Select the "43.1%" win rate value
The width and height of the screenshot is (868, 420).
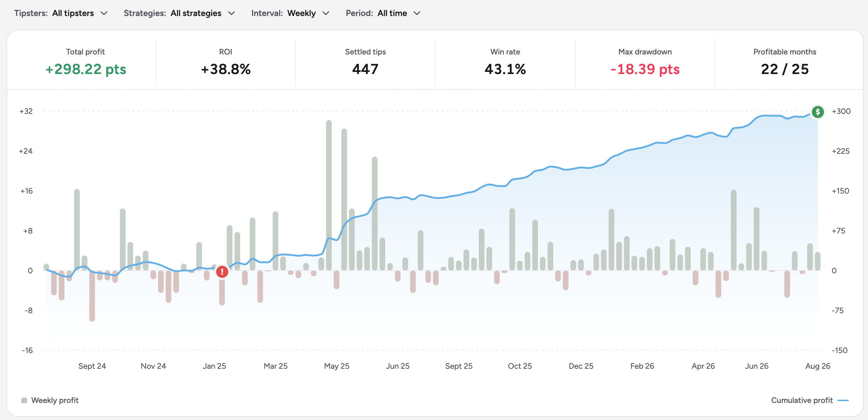[505, 69]
